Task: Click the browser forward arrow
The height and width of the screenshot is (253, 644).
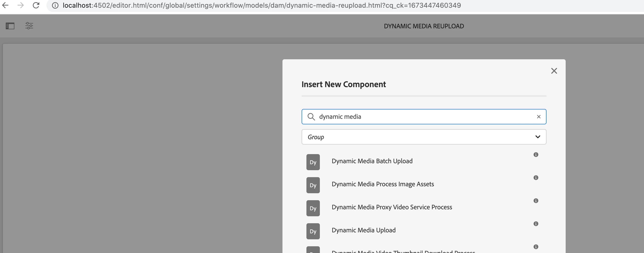Action: 21,5
